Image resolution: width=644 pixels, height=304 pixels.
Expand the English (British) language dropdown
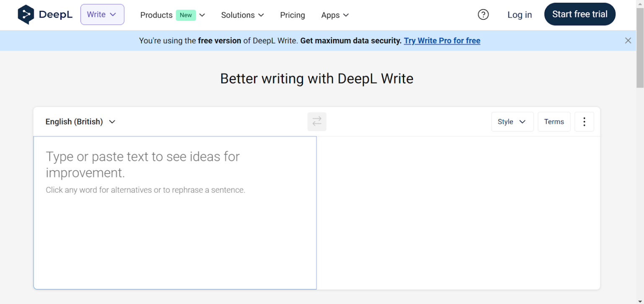[x=80, y=121]
